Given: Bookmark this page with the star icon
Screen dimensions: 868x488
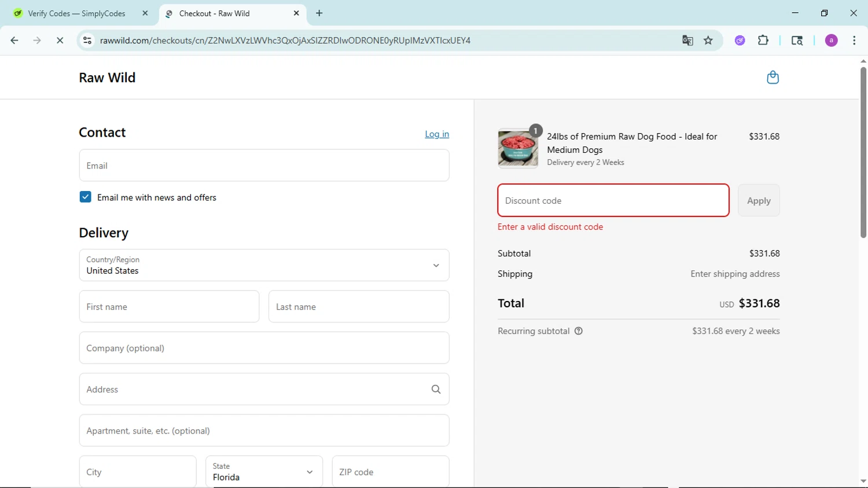Looking at the screenshot, I should pos(708,41).
